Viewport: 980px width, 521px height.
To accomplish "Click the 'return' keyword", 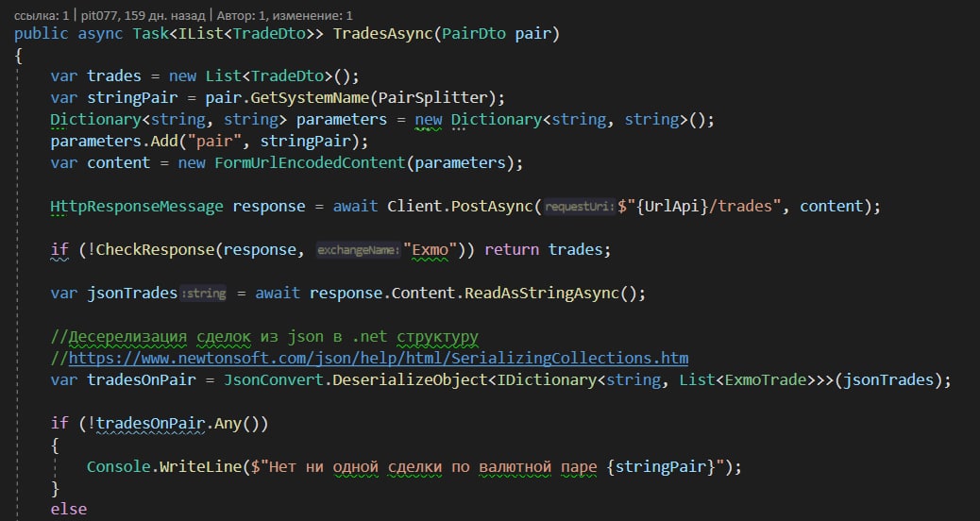I will (512, 250).
